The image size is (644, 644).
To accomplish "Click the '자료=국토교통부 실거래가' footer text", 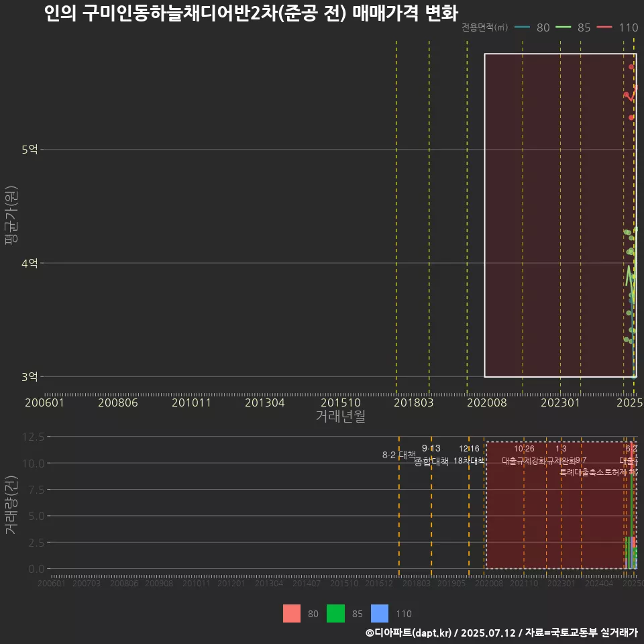I will (x=581, y=633).
